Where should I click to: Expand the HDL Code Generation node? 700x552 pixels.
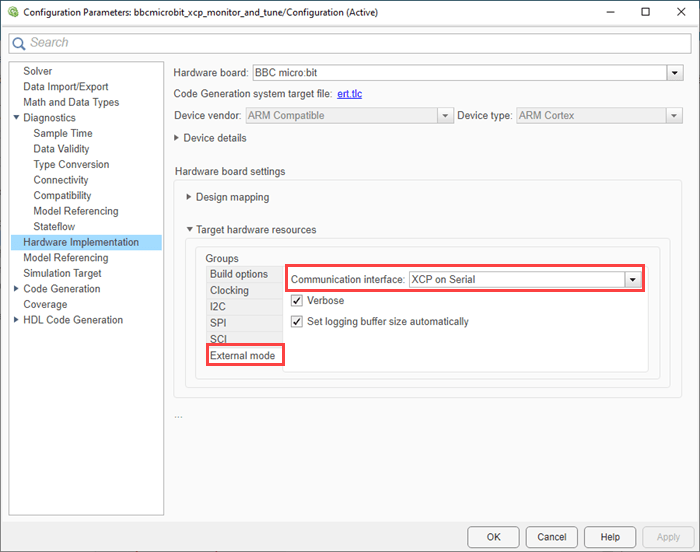coord(17,320)
